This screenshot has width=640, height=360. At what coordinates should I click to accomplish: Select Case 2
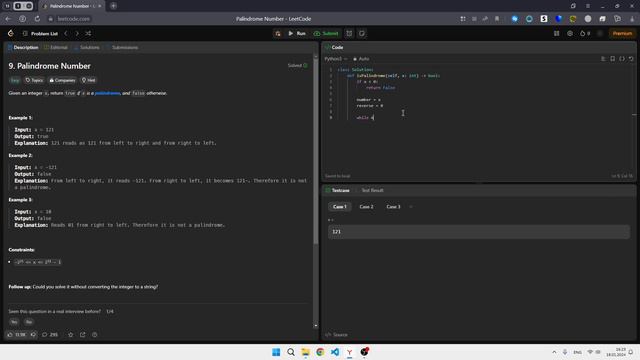coord(366,207)
